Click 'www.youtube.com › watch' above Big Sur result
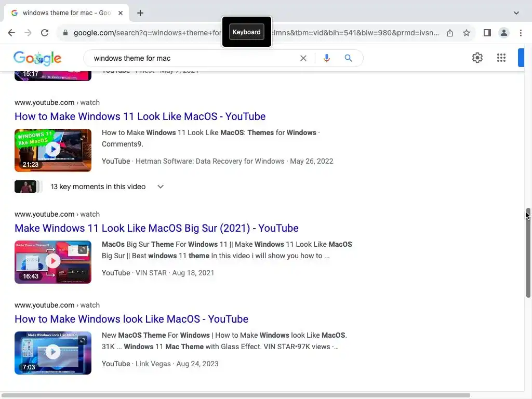Viewport: 532px width, 399px height. point(57,214)
